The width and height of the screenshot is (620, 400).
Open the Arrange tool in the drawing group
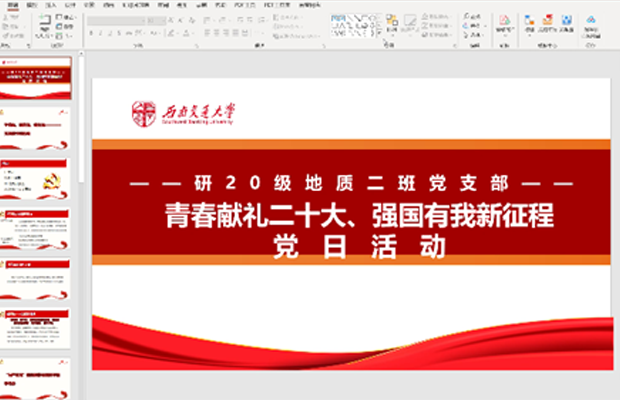(x=391, y=24)
